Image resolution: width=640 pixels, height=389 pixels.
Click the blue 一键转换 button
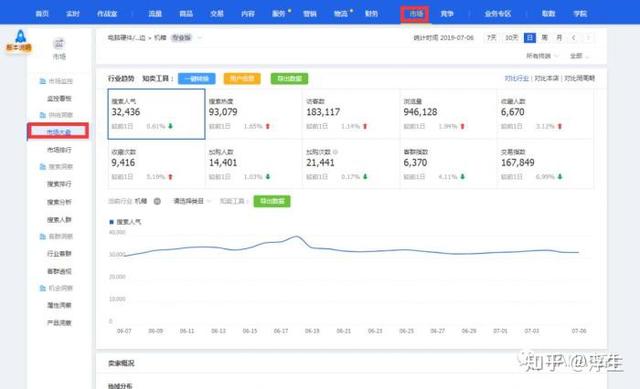[x=197, y=78]
